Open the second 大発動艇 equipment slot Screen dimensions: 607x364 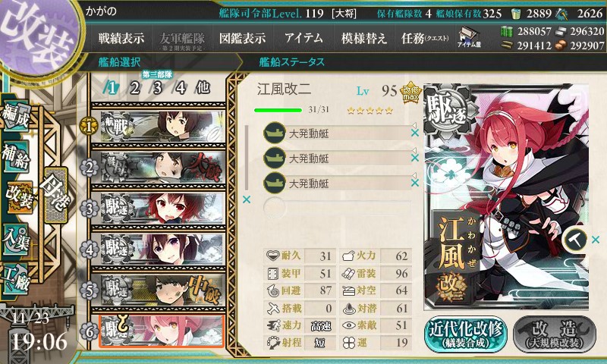point(337,158)
